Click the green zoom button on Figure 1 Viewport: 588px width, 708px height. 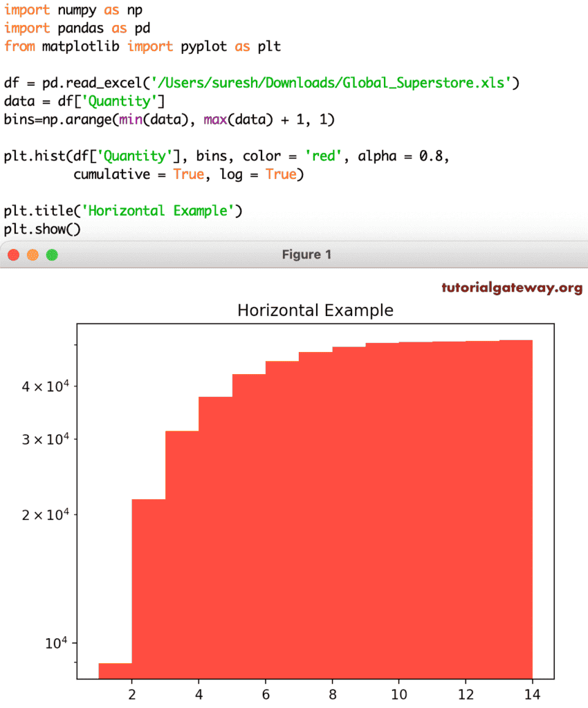coord(51,254)
